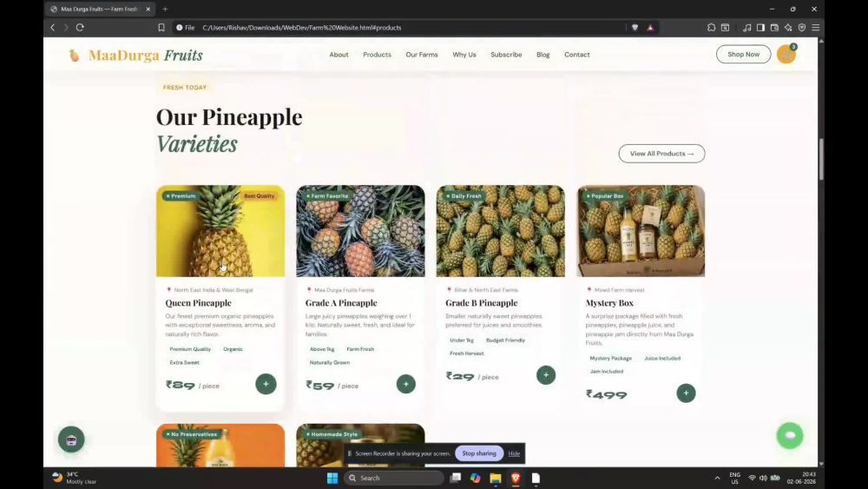Open the clock and date panel
This screenshot has width=868, height=489.
click(801, 478)
